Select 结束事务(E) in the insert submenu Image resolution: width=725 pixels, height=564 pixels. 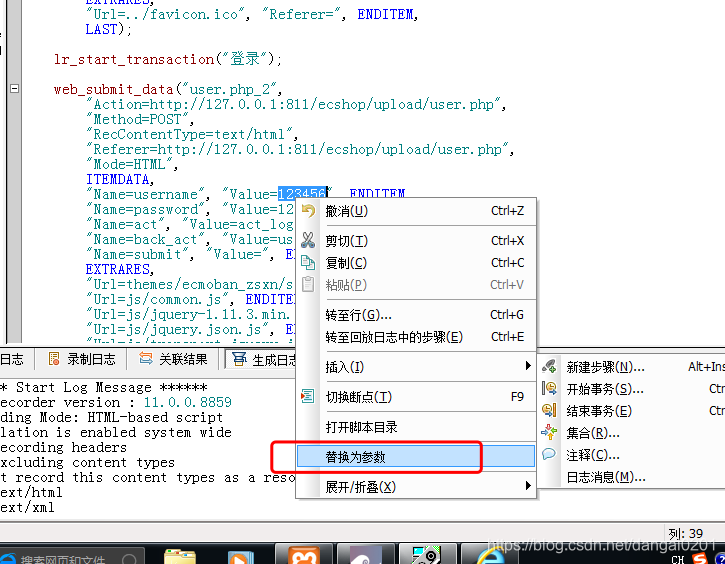point(633,411)
